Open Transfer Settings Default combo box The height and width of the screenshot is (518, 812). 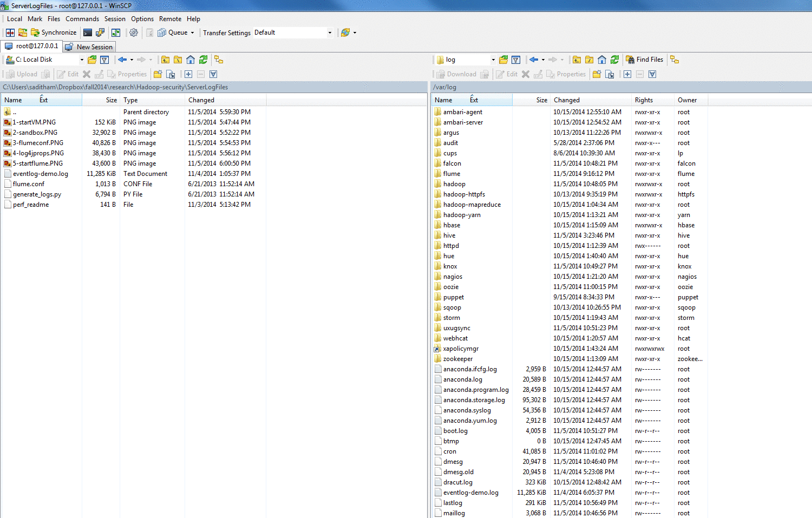[x=293, y=32]
